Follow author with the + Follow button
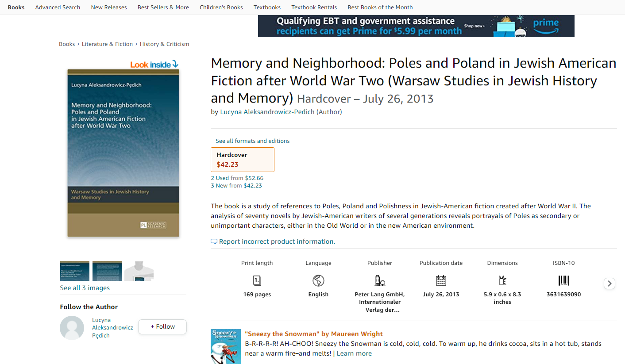 162,326
